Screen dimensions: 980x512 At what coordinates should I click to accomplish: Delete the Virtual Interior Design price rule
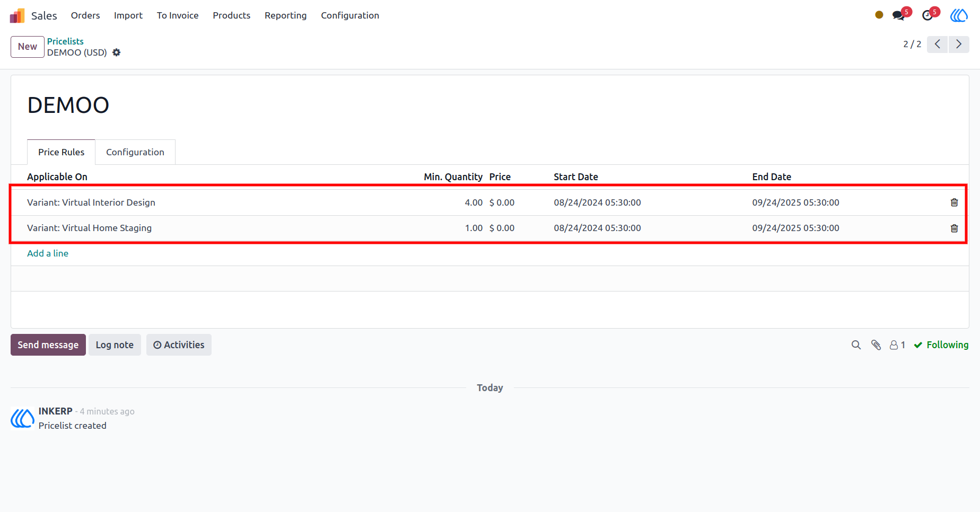pos(954,202)
